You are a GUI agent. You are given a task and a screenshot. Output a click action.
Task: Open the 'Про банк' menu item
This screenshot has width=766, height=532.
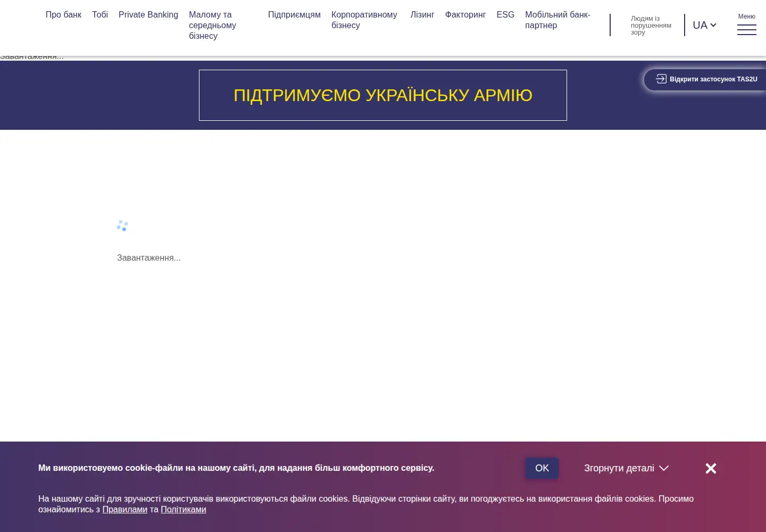(x=63, y=15)
